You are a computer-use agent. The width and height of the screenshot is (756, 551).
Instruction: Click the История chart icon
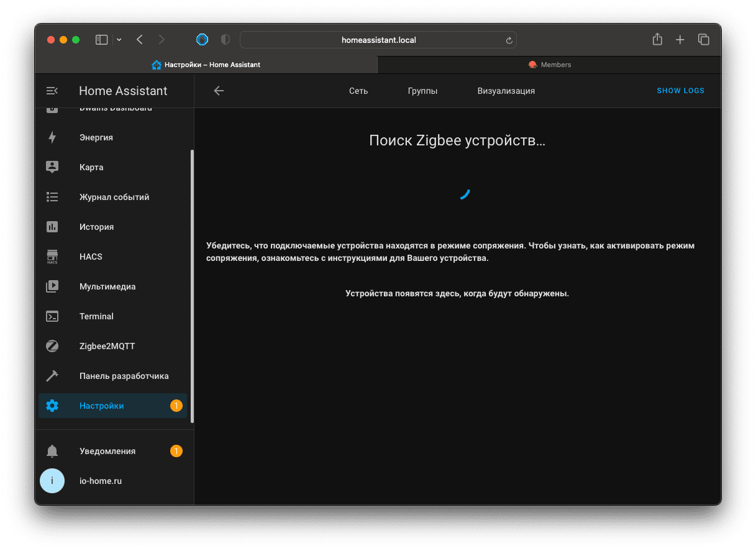click(52, 227)
